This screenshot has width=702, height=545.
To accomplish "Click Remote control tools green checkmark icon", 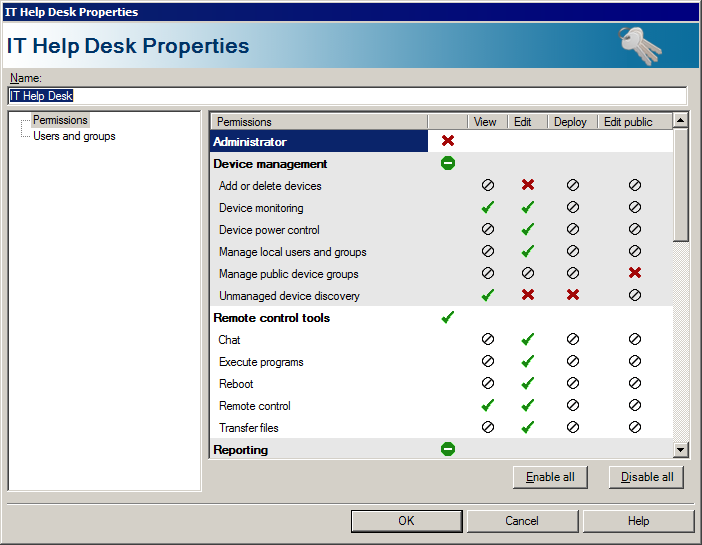I will pyautogui.click(x=448, y=318).
